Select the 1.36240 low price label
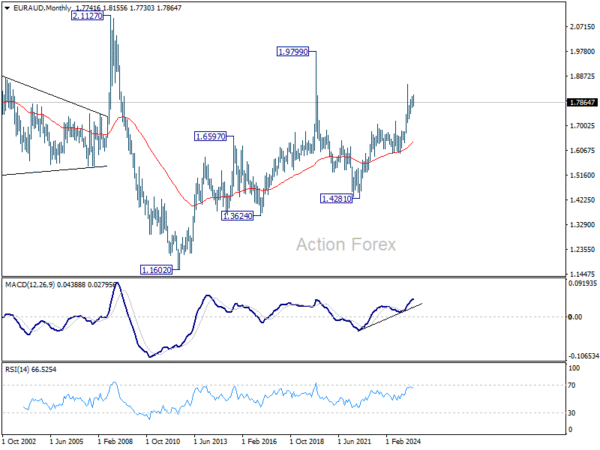The image size is (600, 450). pos(237,216)
